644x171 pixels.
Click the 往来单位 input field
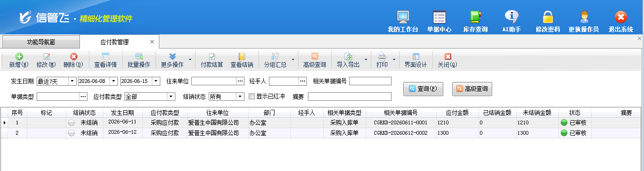pyautogui.click(x=214, y=81)
